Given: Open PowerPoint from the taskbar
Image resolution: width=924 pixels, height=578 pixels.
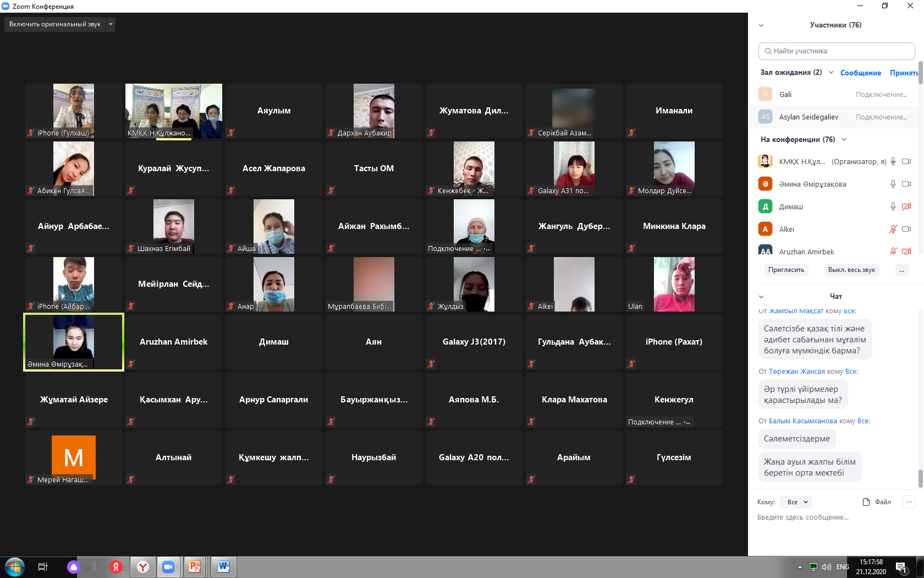Looking at the screenshot, I should pyautogui.click(x=194, y=566).
